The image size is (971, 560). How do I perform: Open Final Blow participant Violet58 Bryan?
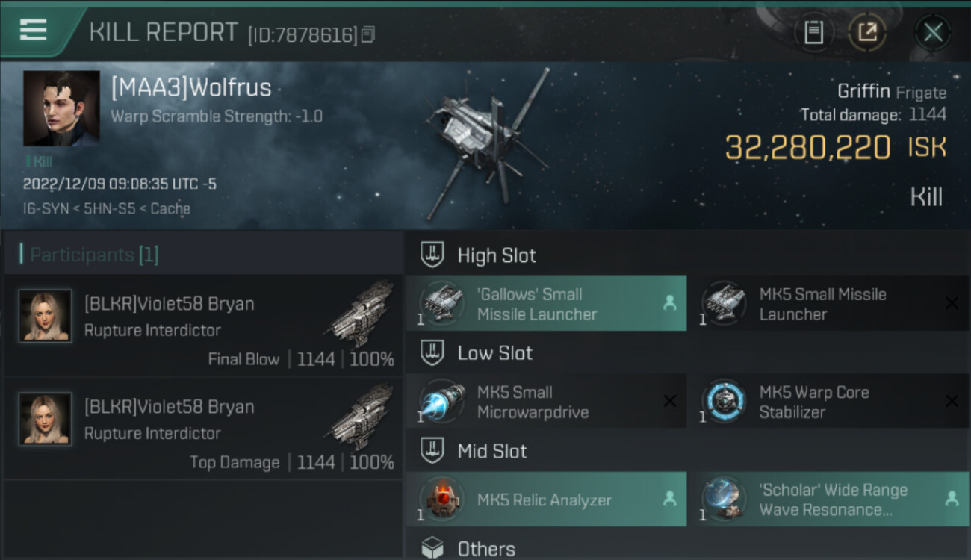[202, 326]
